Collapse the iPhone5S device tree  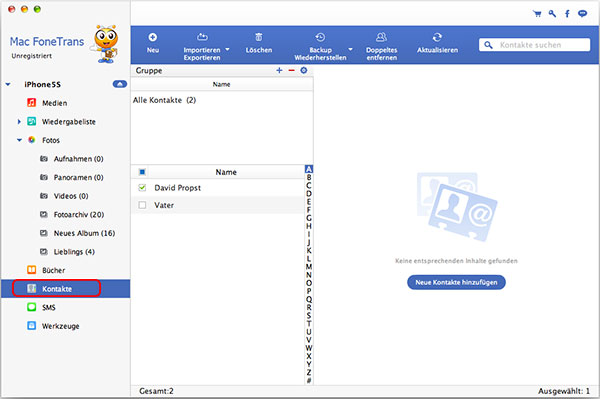tap(8, 84)
